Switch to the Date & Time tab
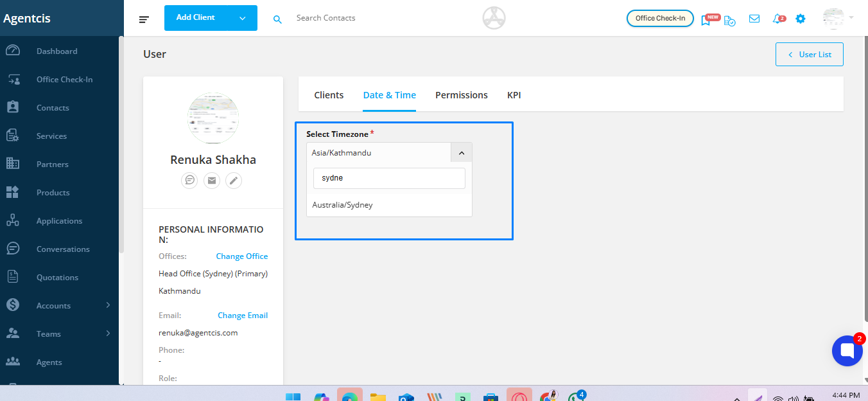This screenshot has width=868, height=401. click(390, 95)
